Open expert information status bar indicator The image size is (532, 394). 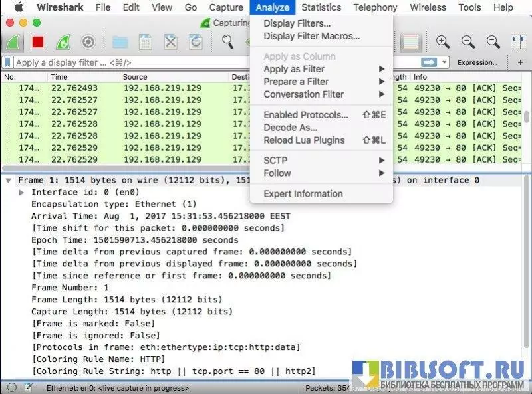pos(12,387)
